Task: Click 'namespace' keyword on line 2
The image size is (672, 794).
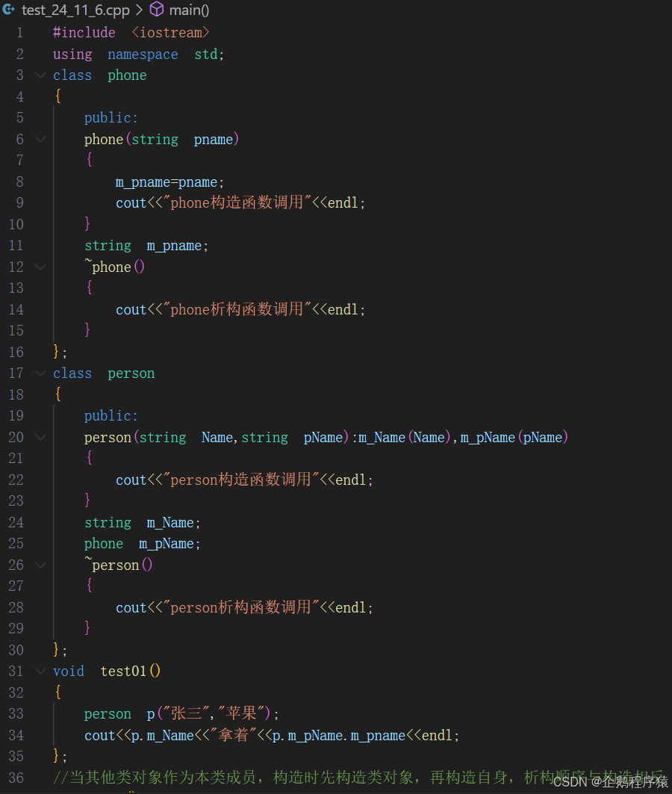Action: pyautogui.click(x=143, y=55)
